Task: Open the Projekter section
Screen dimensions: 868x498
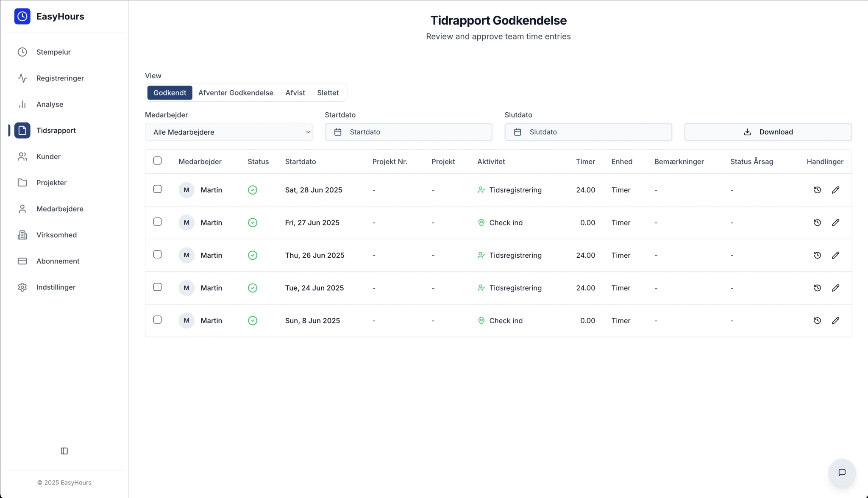Action: (51, 182)
